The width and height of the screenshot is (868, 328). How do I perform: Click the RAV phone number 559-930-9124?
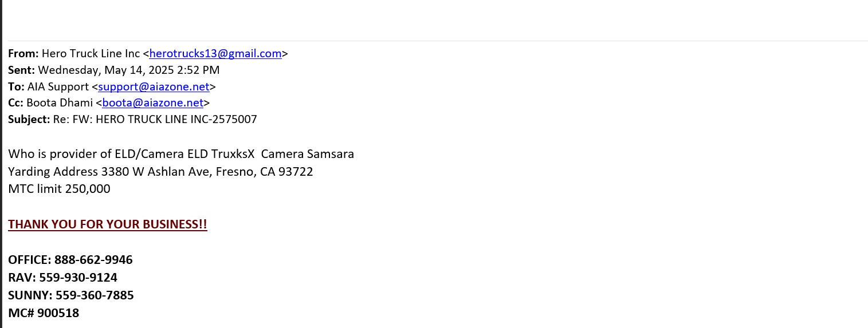coord(78,278)
